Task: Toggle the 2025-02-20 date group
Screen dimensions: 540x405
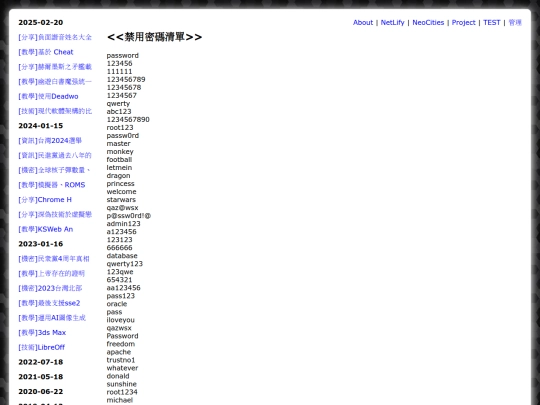Action: click(41, 22)
